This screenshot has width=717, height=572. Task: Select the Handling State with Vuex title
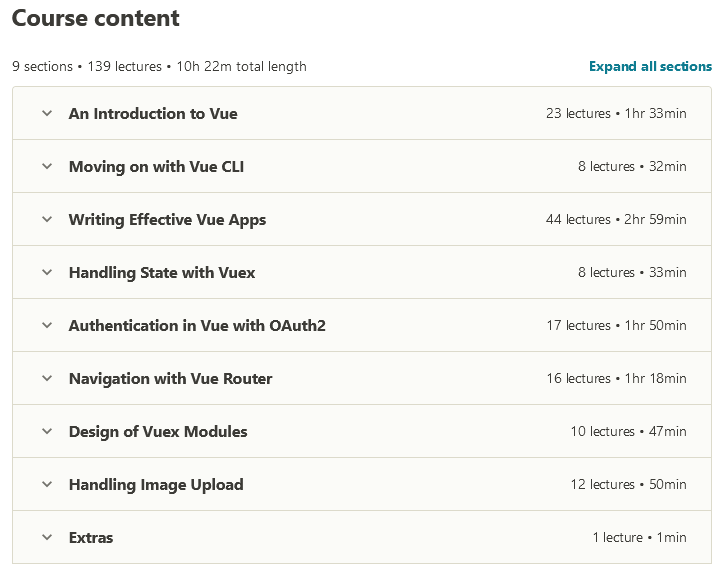[x=162, y=273]
